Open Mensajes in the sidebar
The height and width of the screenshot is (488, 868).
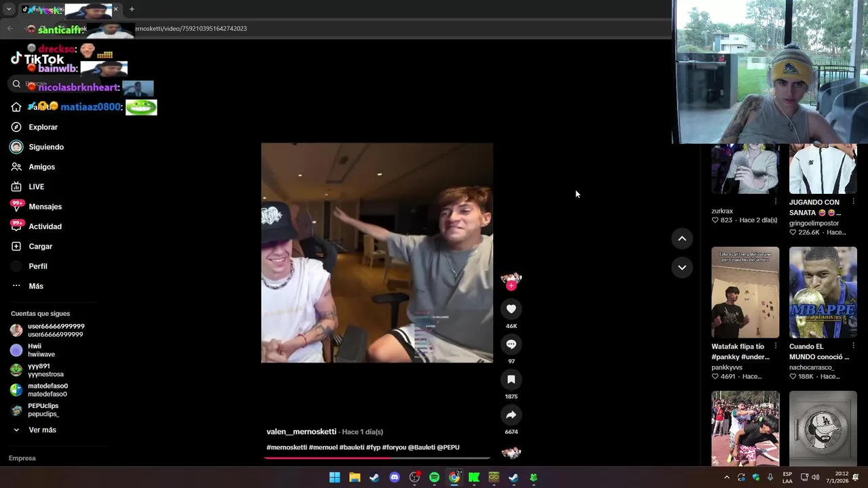45,207
